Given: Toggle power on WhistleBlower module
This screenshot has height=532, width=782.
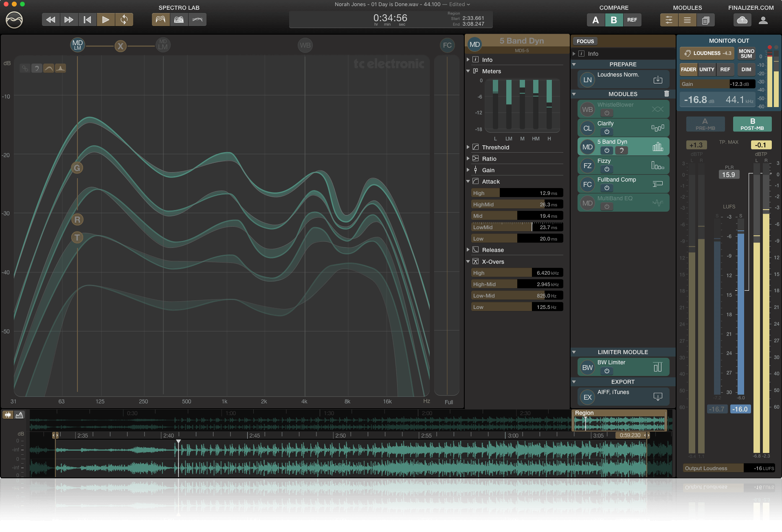Looking at the screenshot, I should click(607, 113).
